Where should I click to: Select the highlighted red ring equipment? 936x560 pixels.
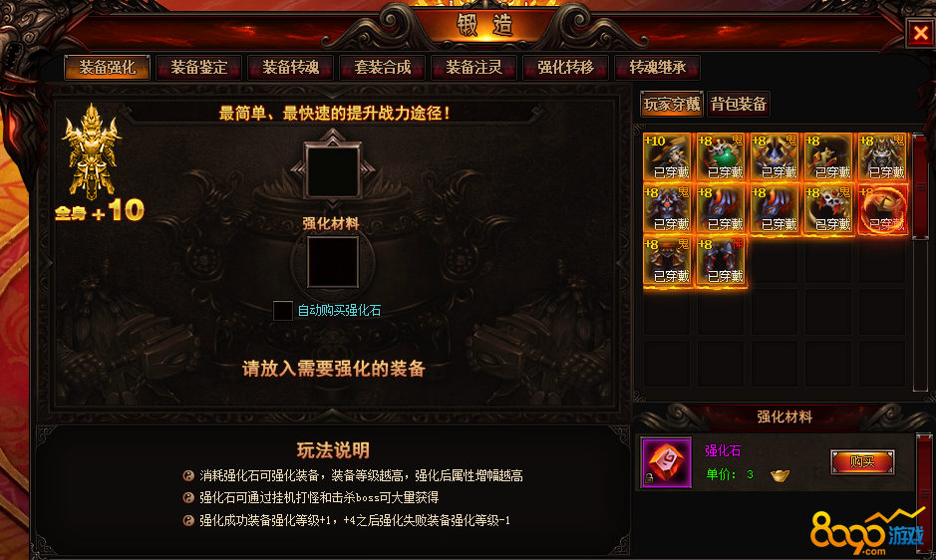883,209
